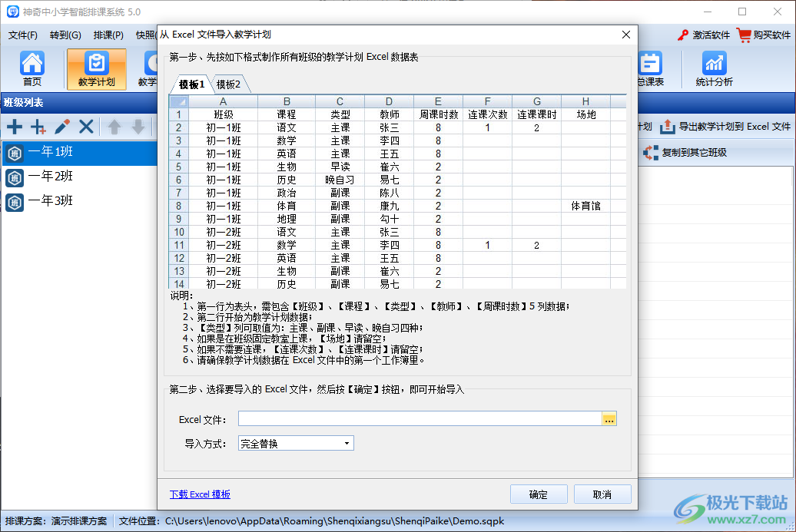This screenshot has width=796, height=532.
Task: Switch to the 模板2 tab
Action: point(229,84)
